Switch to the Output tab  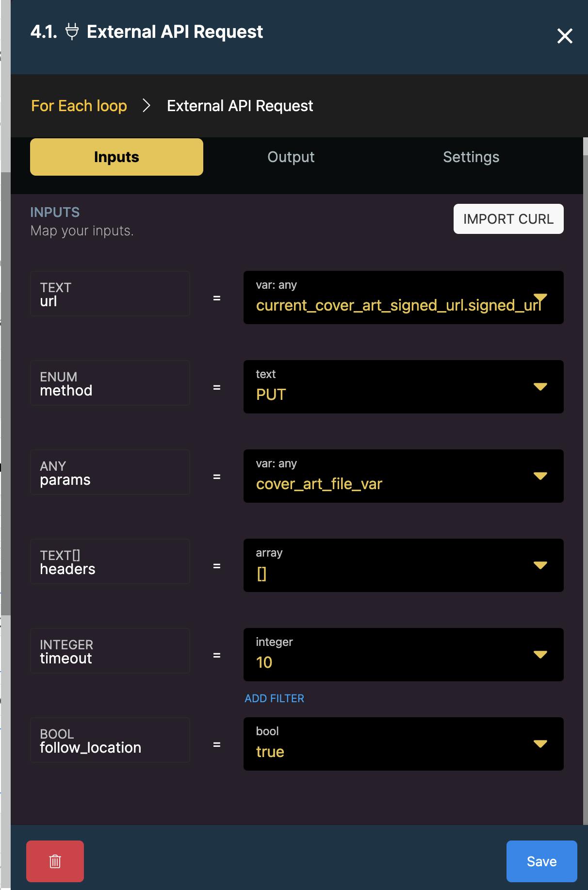point(291,157)
